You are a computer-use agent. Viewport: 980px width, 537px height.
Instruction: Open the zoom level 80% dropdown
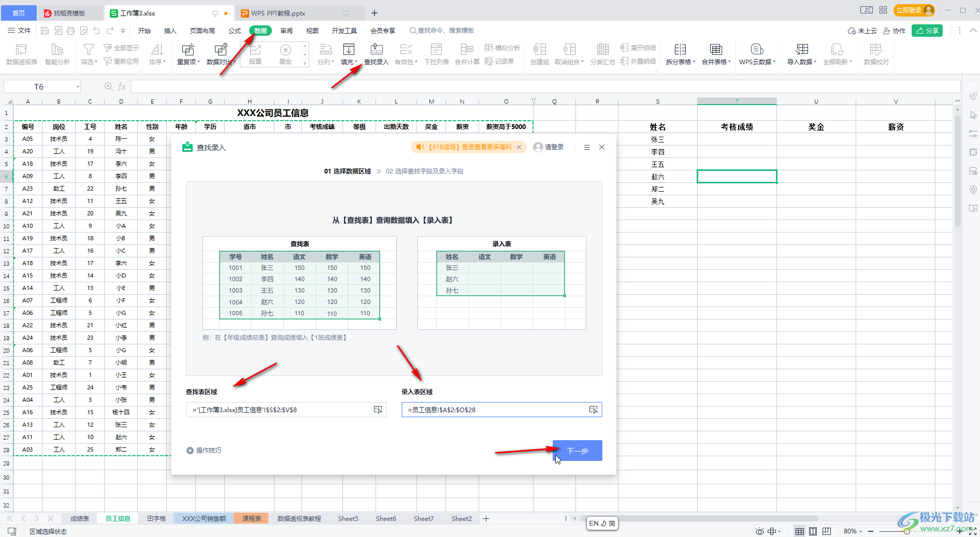[x=853, y=531]
